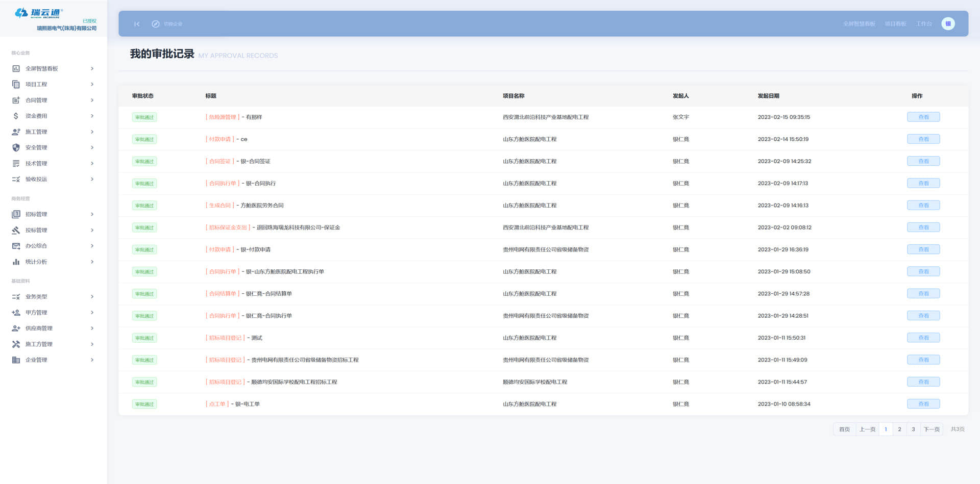Open 工作台 in the top navigation
The width and height of the screenshot is (980, 484).
pyautogui.click(x=923, y=24)
